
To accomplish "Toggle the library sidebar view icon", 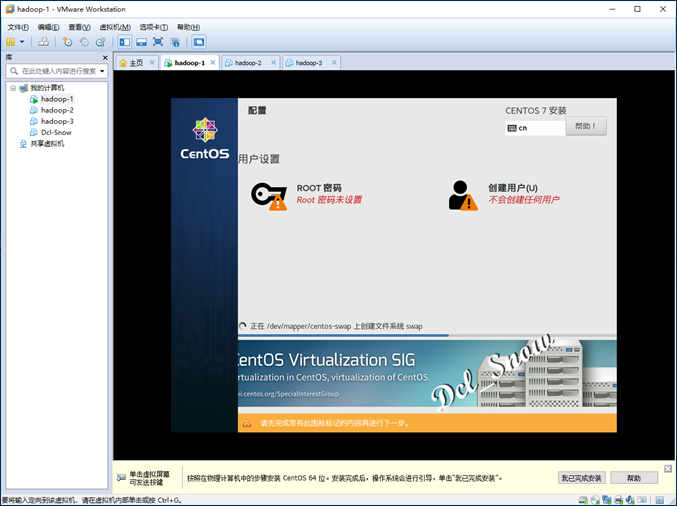I will click(x=125, y=42).
